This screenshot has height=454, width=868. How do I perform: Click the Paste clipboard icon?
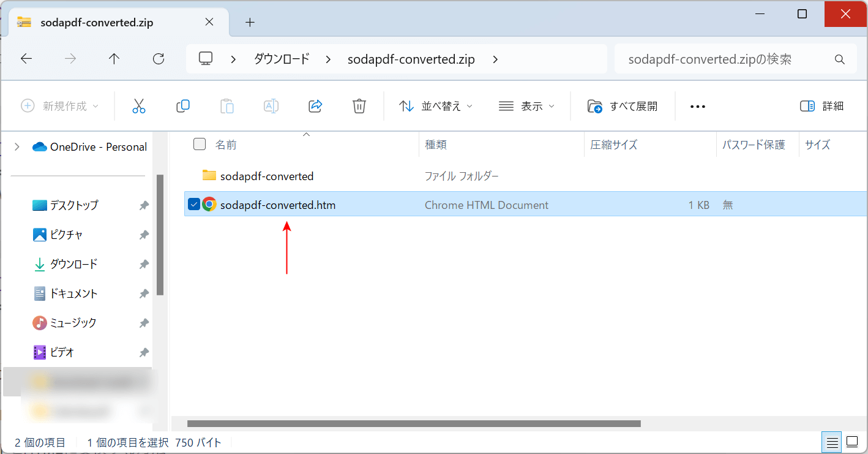227,106
